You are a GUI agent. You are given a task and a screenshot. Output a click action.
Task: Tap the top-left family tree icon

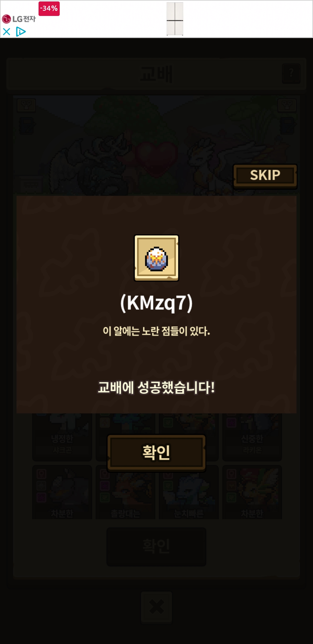pyautogui.click(x=26, y=105)
